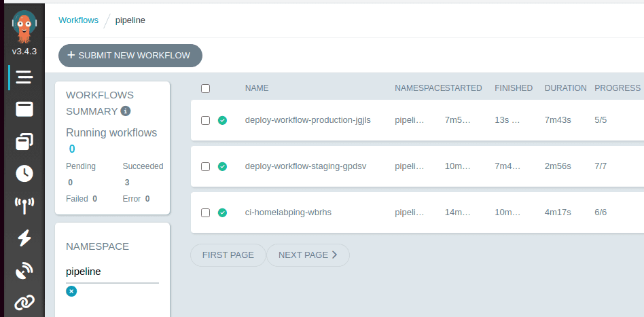
Task: Go to Next Page of workflows
Action: (308, 255)
